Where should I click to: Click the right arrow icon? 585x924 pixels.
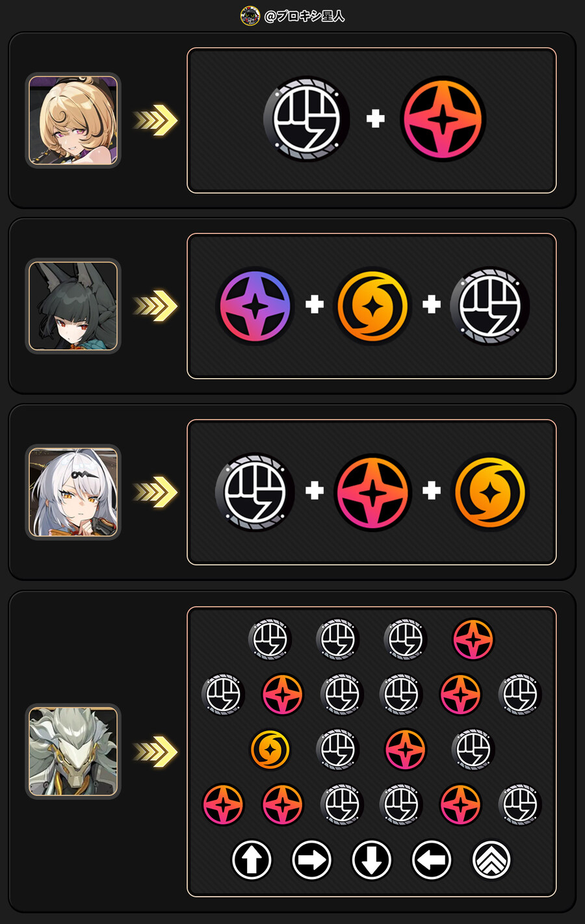coord(311,860)
